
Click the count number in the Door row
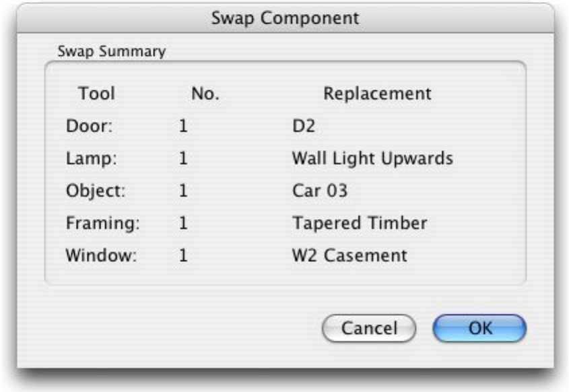(x=182, y=127)
